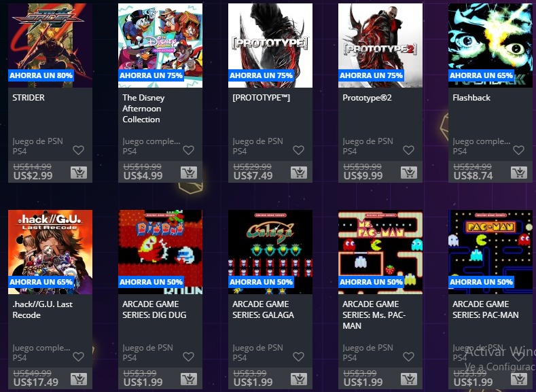Open the Ms. PAC-MAN cover thumbnail
The image size is (536, 392).
coord(380,252)
